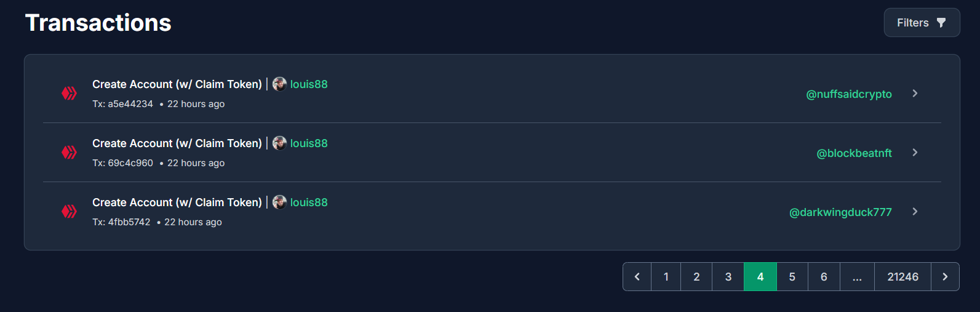The width and height of the screenshot is (980, 312).
Task: Click the louis88 avatar in the second transaction
Action: click(x=279, y=143)
